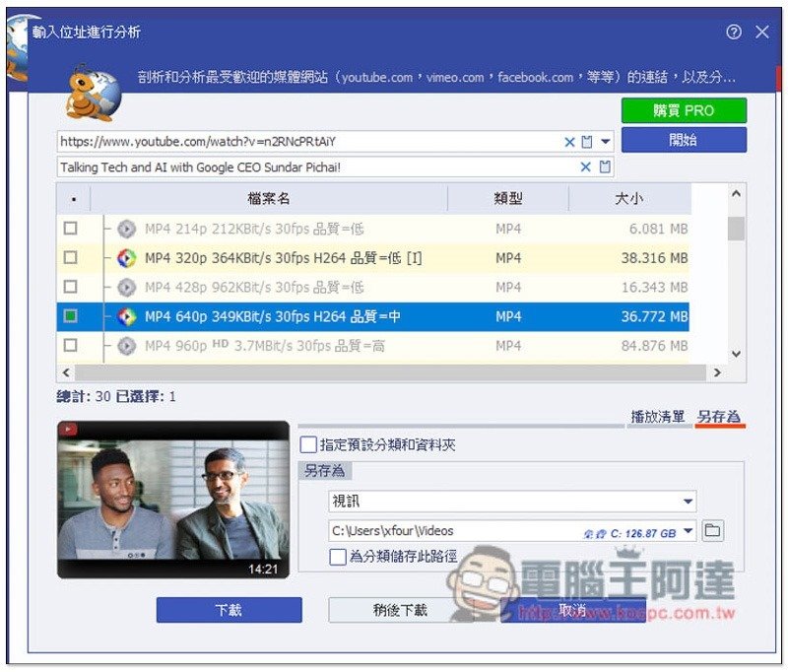Open the help question mark icon

coord(733,33)
